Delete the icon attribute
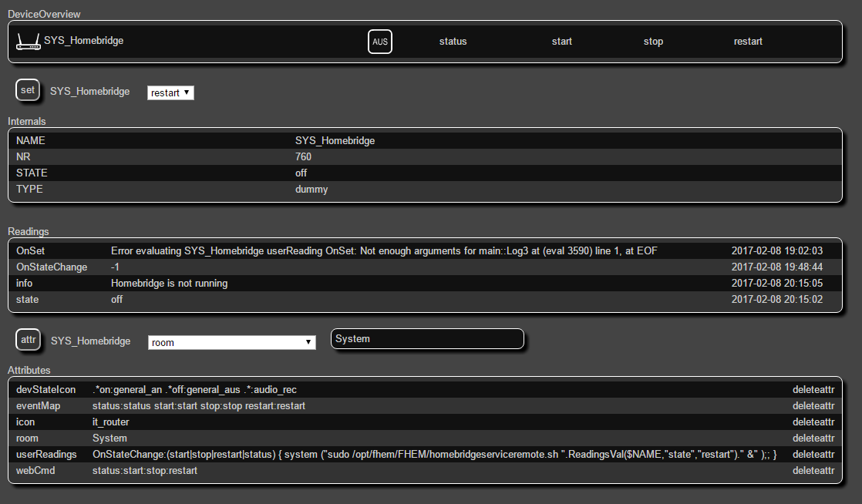The height and width of the screenshot is (504, 862). (813, 422)
